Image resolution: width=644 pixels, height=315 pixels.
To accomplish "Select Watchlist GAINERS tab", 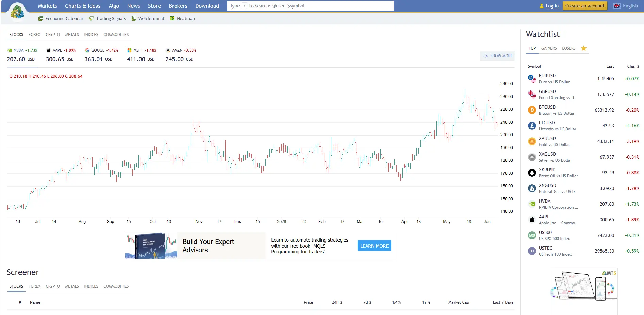I will point(549,48).
